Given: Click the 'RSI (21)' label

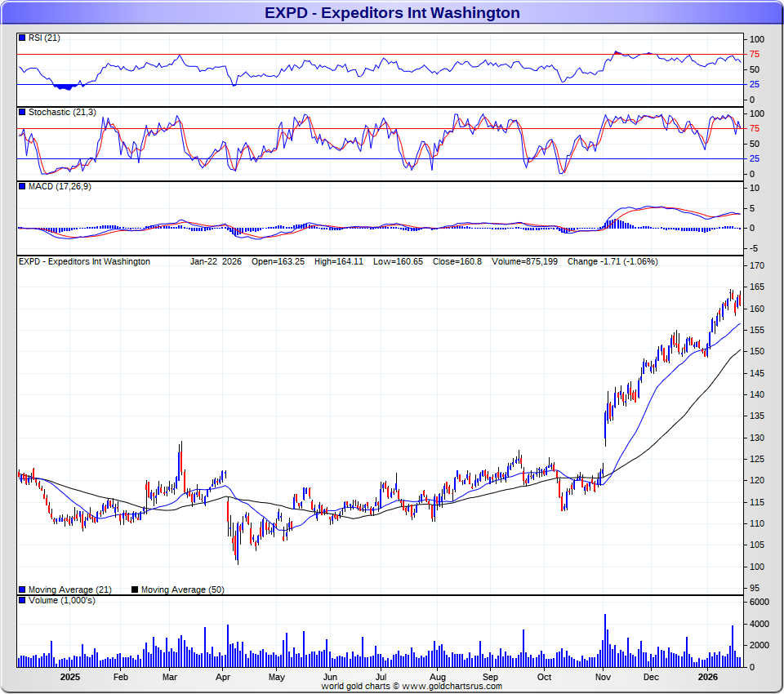Looking at the screenshot, I should click(44, 38).
